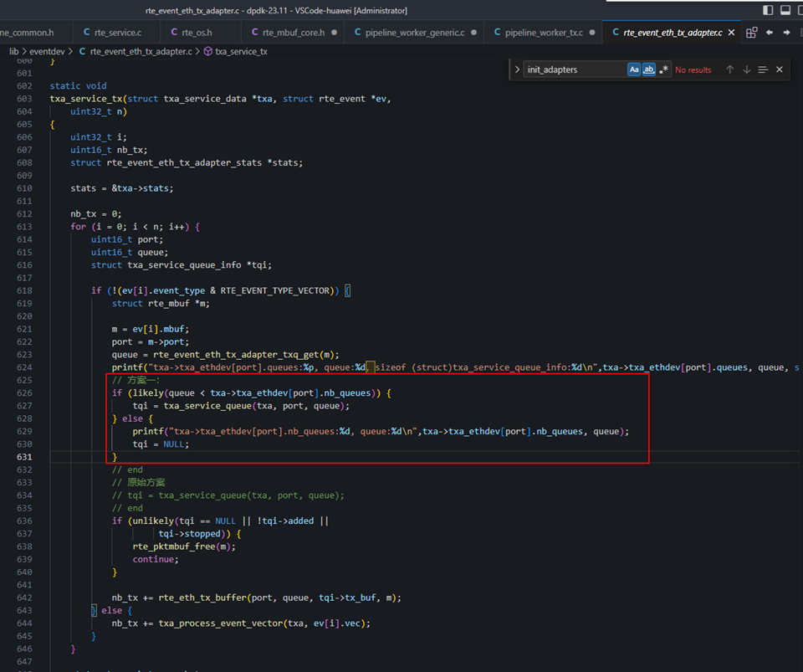This screenshot has width=803, height=672.
Task: Click unsaved dot on pipeline_worker_tx.c tab
Action: point(592,33)
